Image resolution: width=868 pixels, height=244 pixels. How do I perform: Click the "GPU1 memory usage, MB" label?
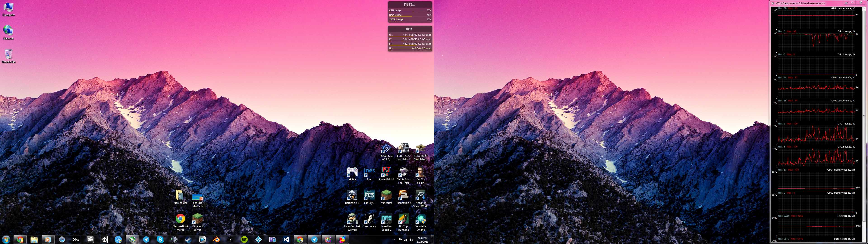click(x=841, y=169)
